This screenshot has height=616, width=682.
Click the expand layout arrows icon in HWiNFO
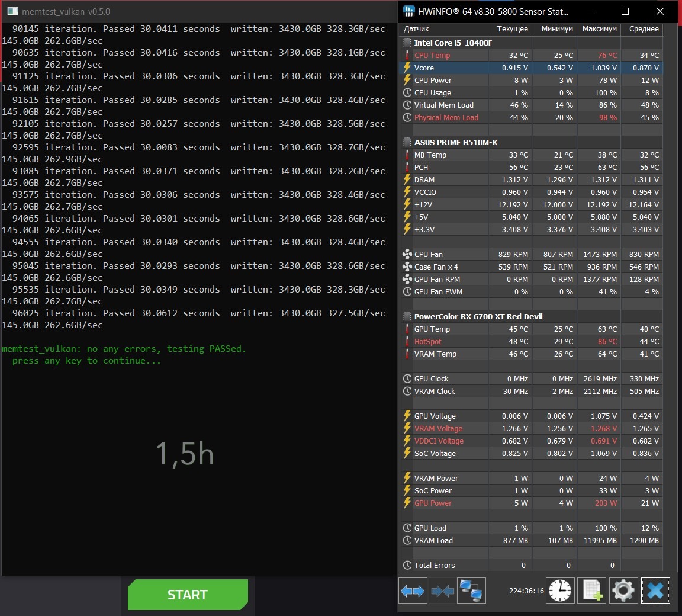point(413,591)
